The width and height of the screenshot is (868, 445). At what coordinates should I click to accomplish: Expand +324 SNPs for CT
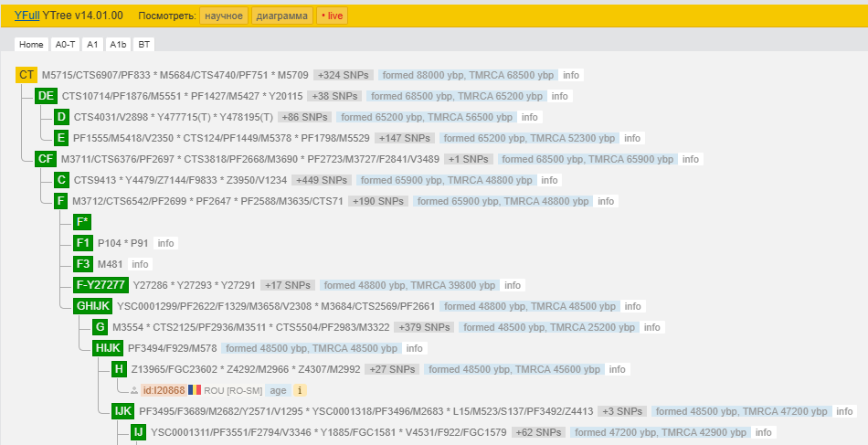344,75
